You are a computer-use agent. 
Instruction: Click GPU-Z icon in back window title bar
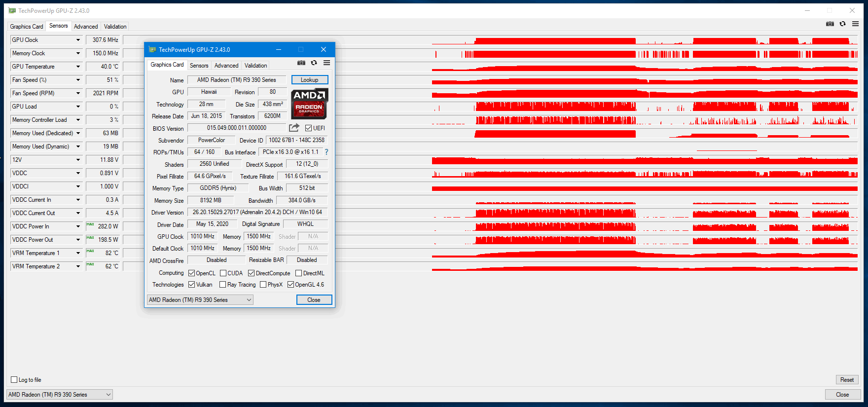click(x=12, y=10)
